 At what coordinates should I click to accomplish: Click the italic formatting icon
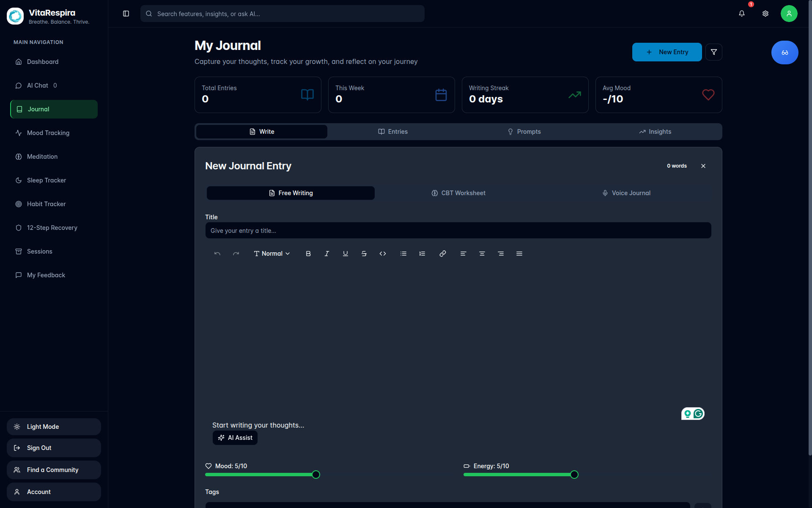coord(326,254)
